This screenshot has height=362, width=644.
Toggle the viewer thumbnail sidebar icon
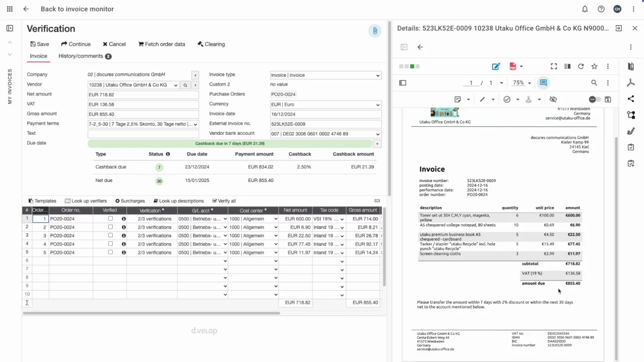(x=403, y=83)
